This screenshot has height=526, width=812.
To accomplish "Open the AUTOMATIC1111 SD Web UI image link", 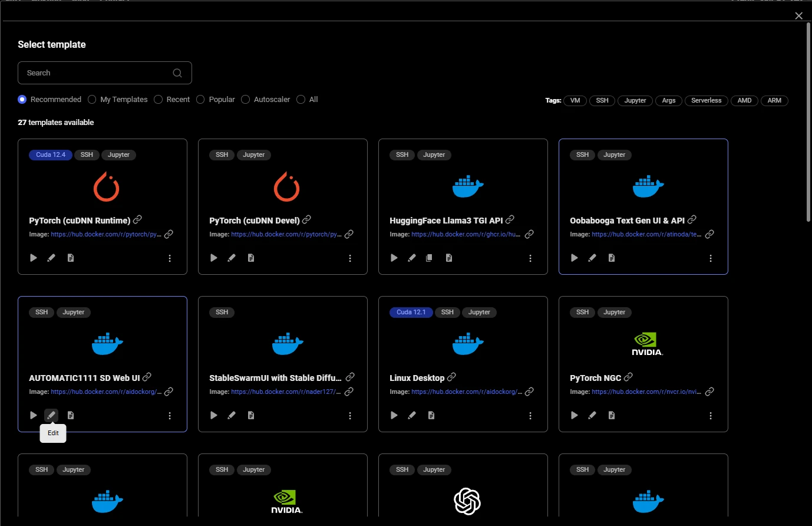I will (106, 392).
